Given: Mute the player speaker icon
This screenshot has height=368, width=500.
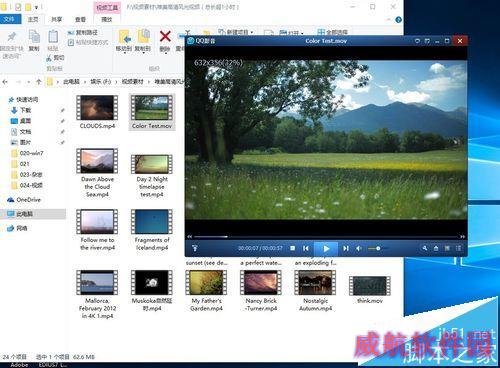Looking at the screenshot, I should pos(359,248).
